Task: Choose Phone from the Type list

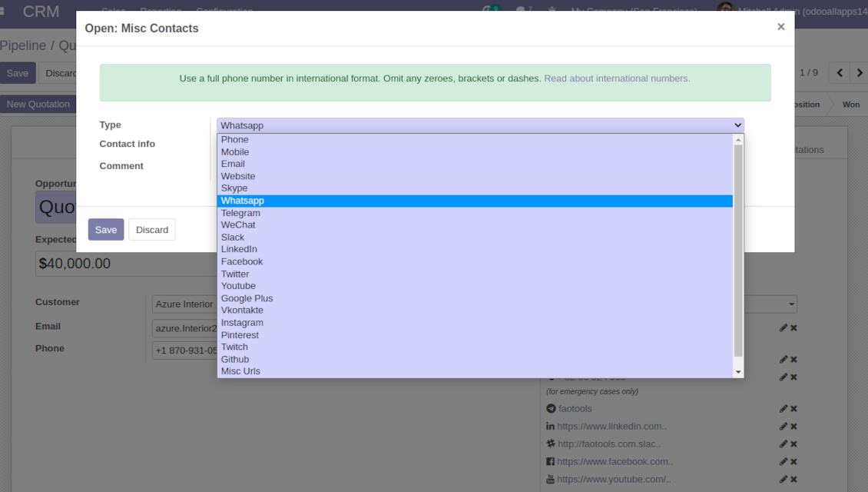Action: tap(475, 140)
